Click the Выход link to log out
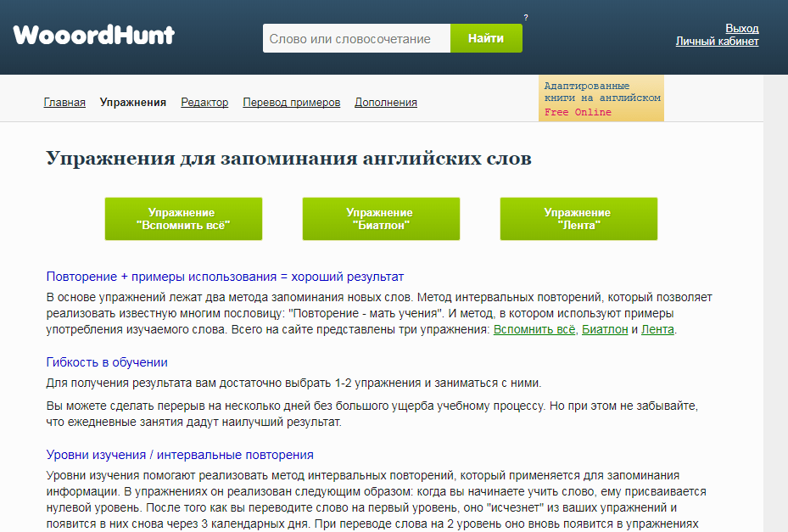 click(744, 28)
